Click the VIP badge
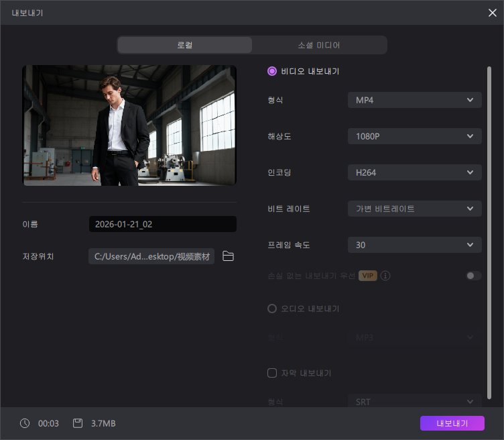 tap(368, 276)
